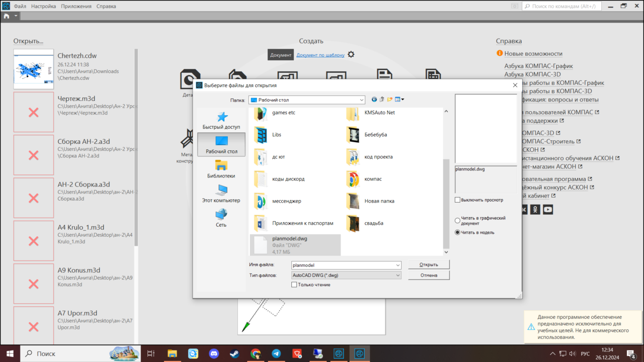
Task: Select the Документ tab under Создать
Action: tap(281, 55)
